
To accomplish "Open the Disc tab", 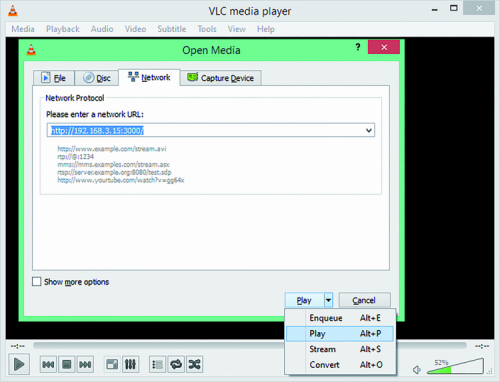I will pyautogui.click(x=97, y=78).
